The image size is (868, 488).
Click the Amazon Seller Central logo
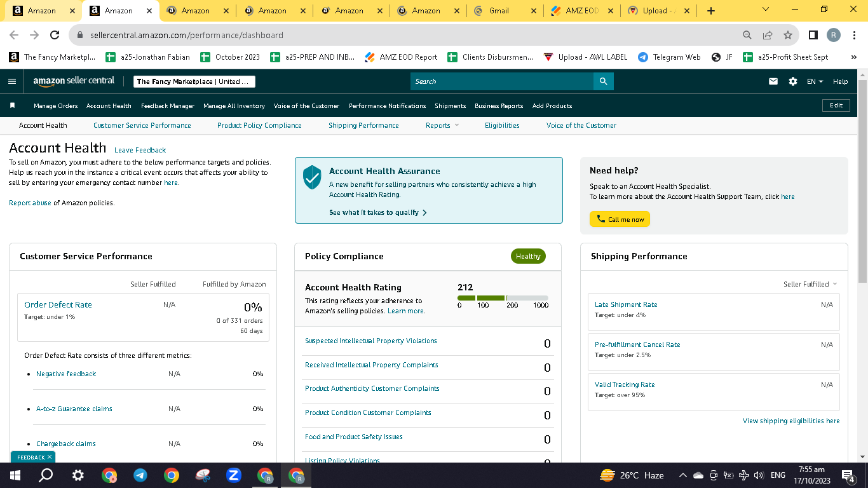click(74, 81)
